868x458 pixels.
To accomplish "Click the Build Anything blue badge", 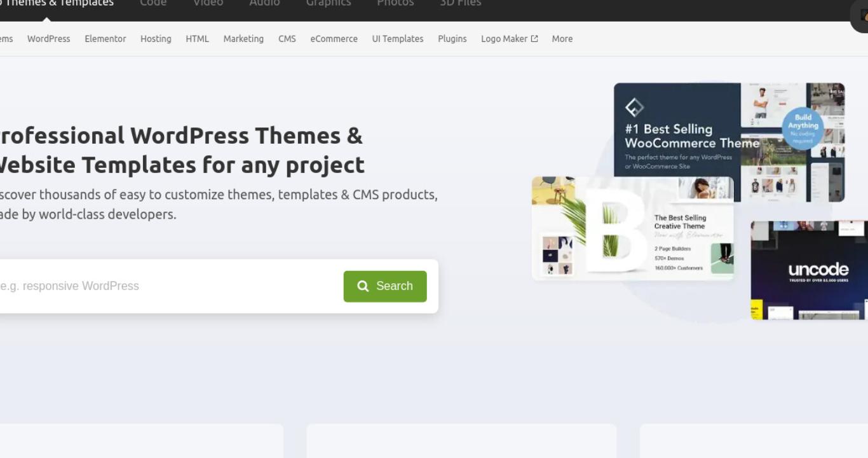I will click(x=803, y=128).
